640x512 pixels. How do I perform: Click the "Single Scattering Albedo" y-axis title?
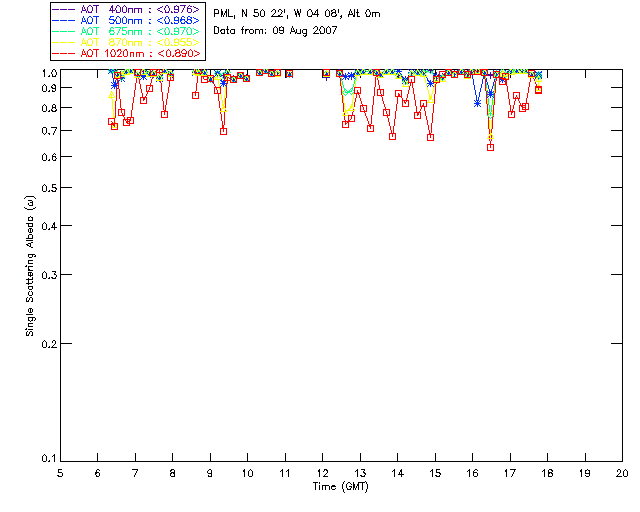coord(31,266)
